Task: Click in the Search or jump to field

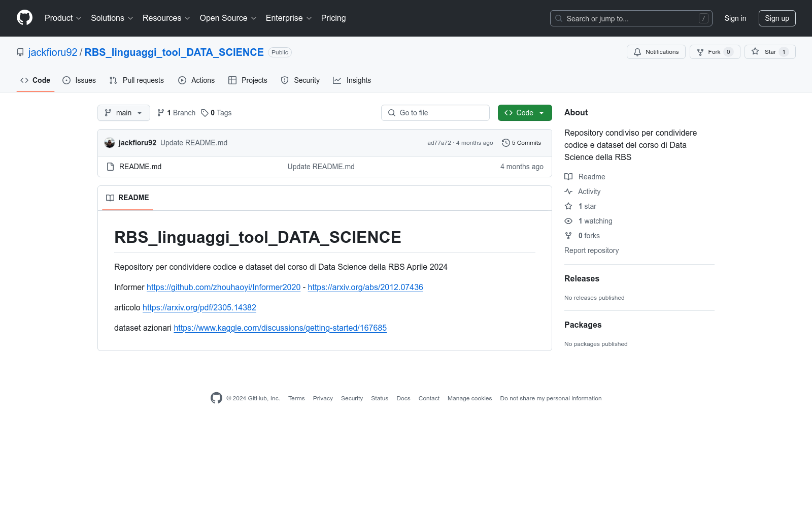Action: [631, 18]
